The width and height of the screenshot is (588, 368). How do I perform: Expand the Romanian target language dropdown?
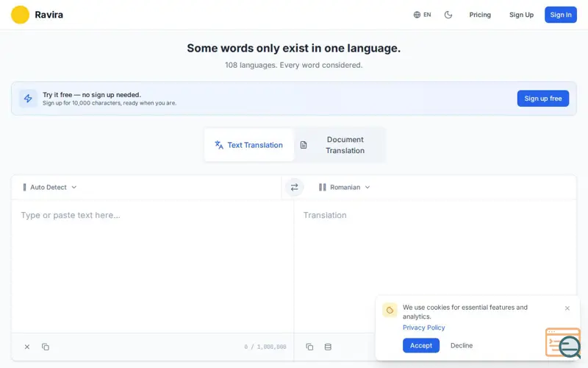[344, 187]
